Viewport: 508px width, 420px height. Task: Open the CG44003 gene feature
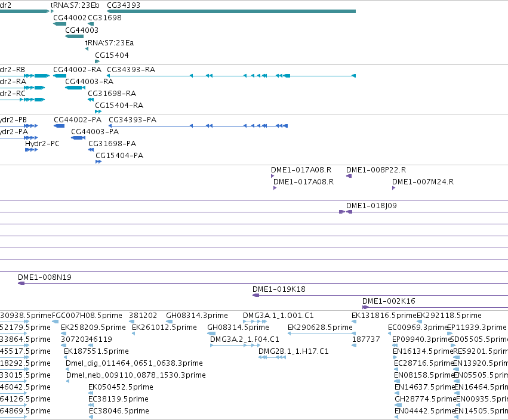click(74, 36)
